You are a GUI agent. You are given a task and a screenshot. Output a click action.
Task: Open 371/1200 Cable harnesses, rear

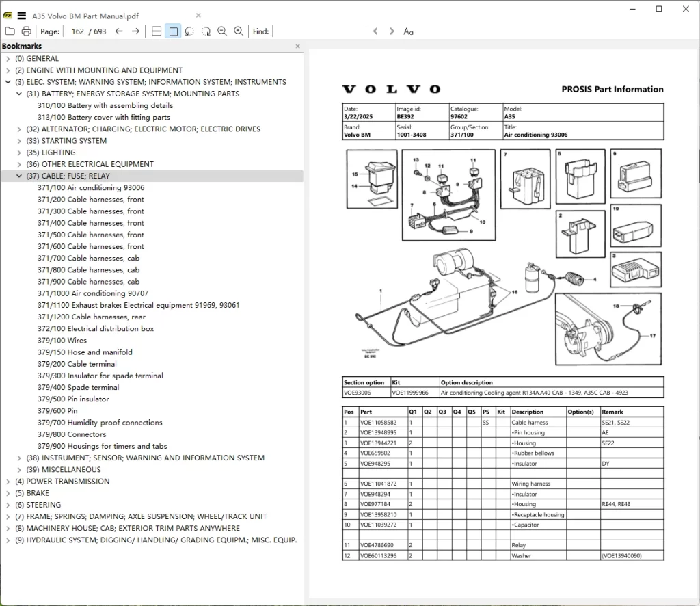tap(92, 317)
